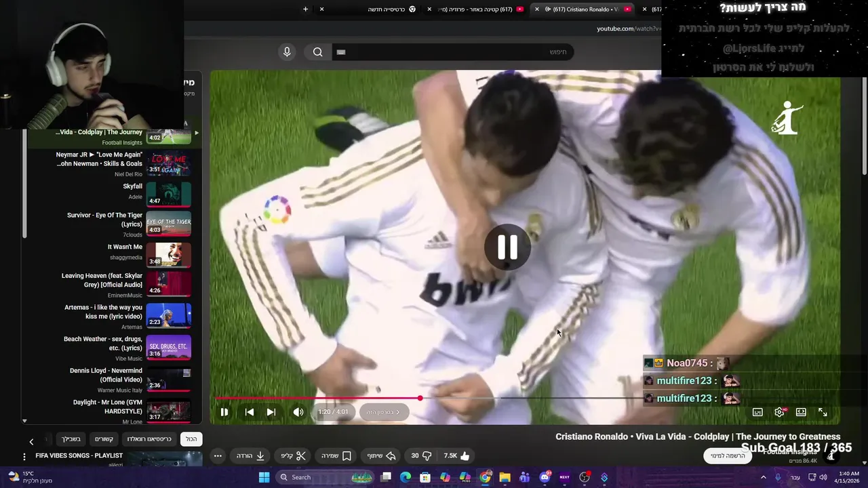Click the keyboard icon in search box
The width and height of the screenshot is (868, 488).
pyautogui.click(x=341, y=52)
